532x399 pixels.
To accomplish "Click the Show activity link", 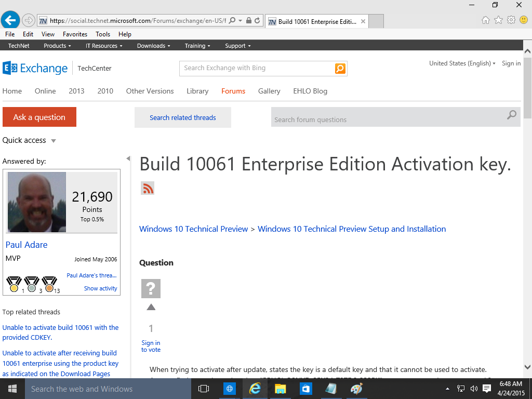I will click(x=100, y=288).
